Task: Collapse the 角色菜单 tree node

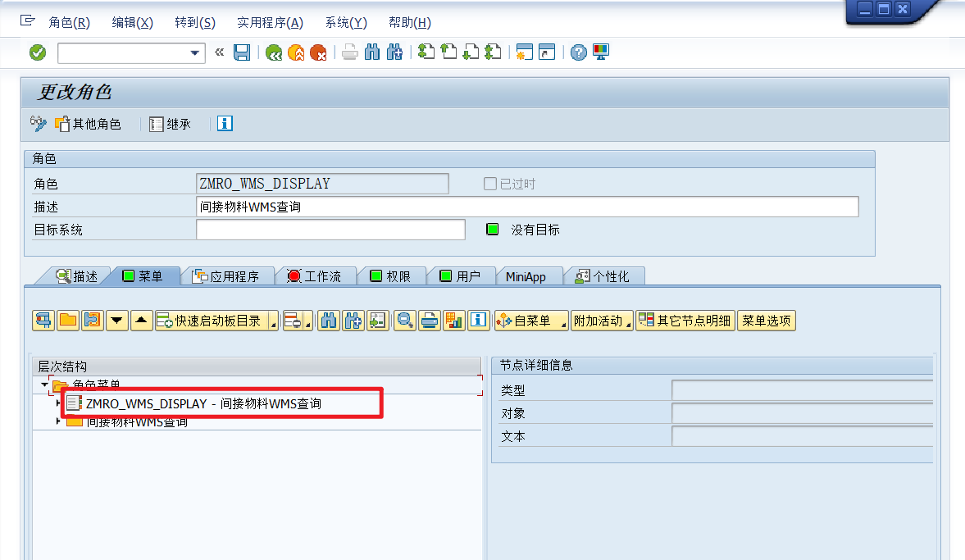Action: coord(44,385)
